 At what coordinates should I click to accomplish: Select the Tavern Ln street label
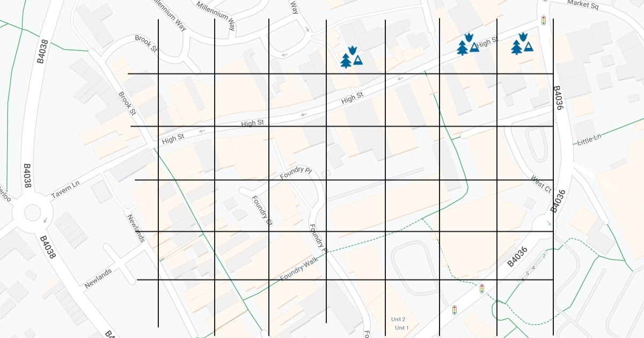tap(65, 189)
